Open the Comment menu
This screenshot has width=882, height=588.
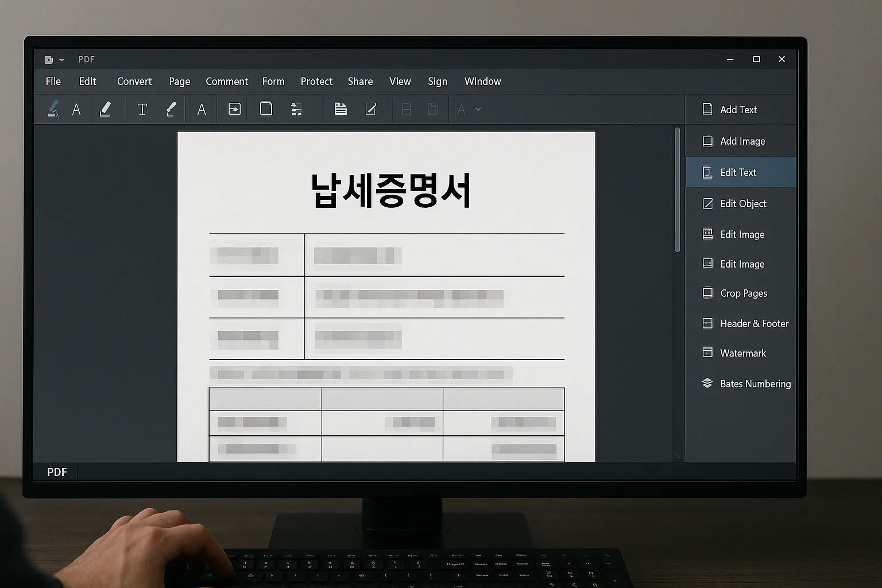tap(227, 82)
